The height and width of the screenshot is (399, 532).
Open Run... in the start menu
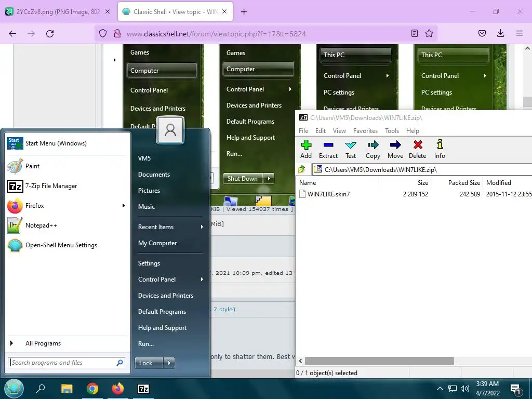click(x=146, y=344)
